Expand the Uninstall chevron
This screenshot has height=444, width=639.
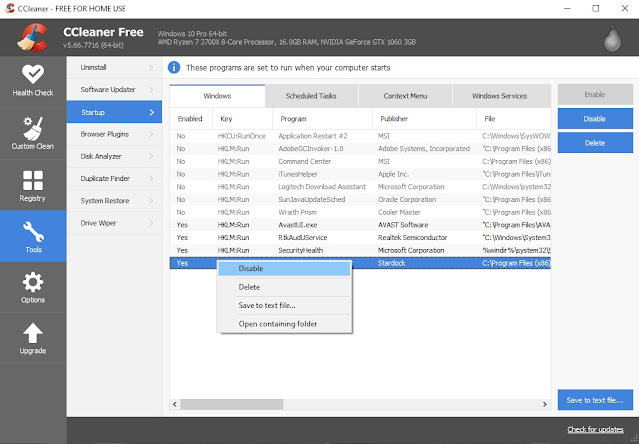[x=151, y=67]
